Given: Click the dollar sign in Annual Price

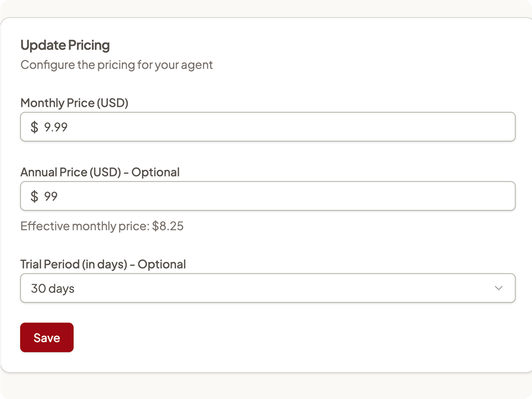Looking at the screenshot, I should point(34,196).
